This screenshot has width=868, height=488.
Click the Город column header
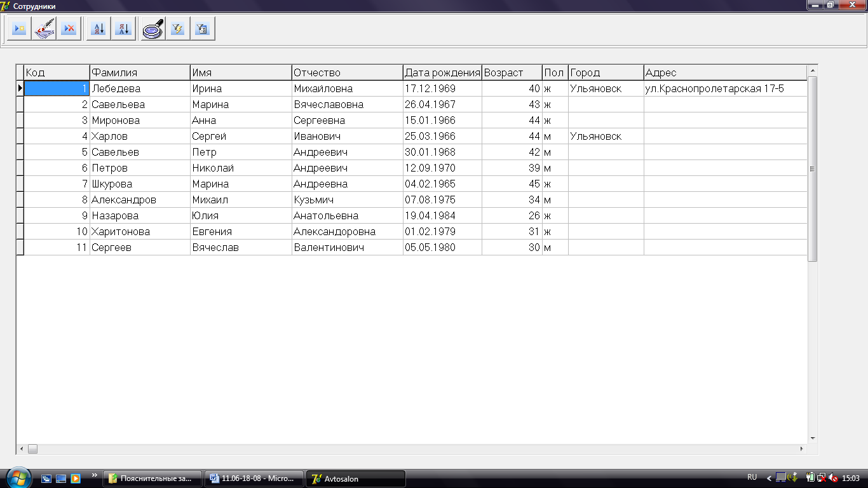[x=606, y=72]
